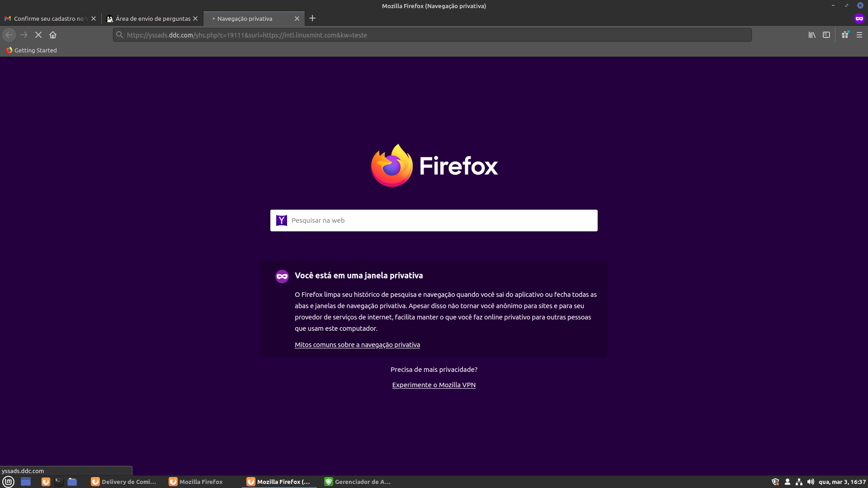Screen dimensions: 868x488
Task: Open Mitos comuns sobre a navegação privativa link
Action: [x=357, y=345]
